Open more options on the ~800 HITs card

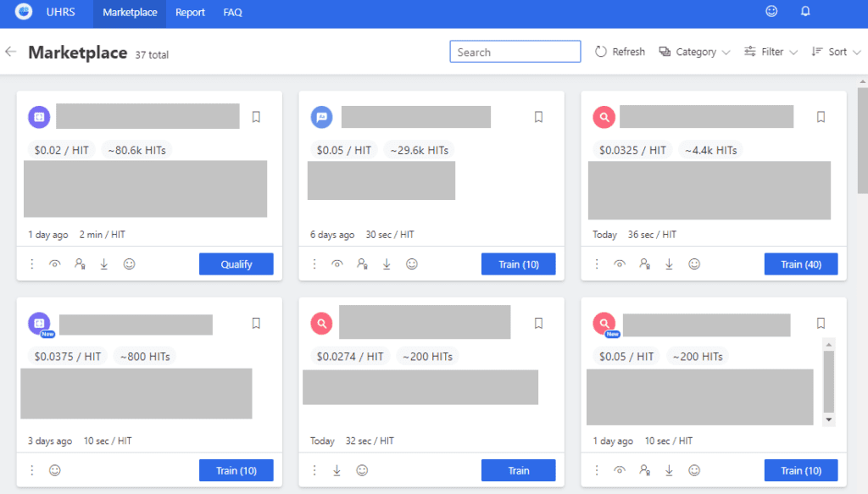pyautogui.click(x=32, y=470)
